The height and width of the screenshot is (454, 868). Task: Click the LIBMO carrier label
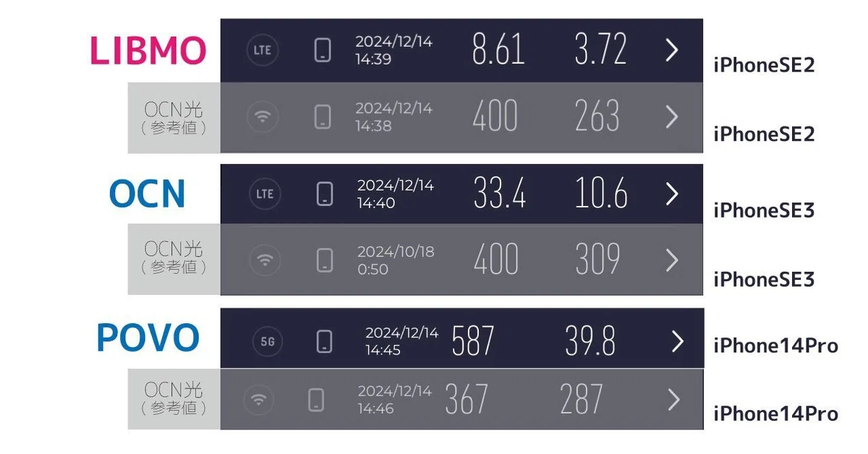tap(148, 50)
